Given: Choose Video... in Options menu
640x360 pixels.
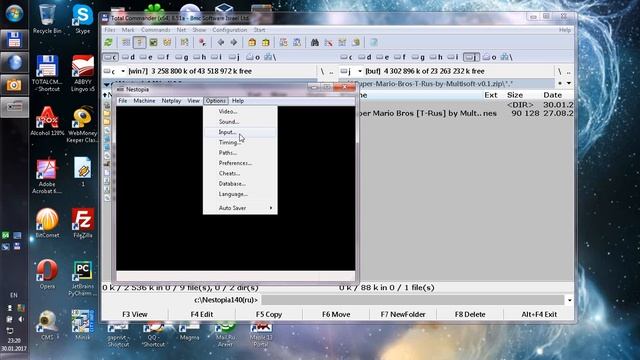Looking at the screenshot, I should (240, 111).
